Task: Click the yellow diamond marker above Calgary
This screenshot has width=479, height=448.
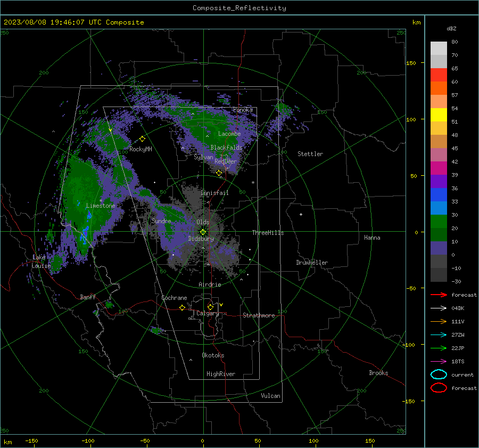Action: click(x=210, y=307)
